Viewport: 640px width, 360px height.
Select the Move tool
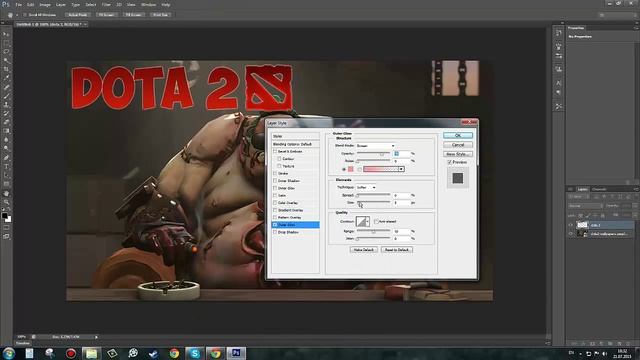[6, 34]
